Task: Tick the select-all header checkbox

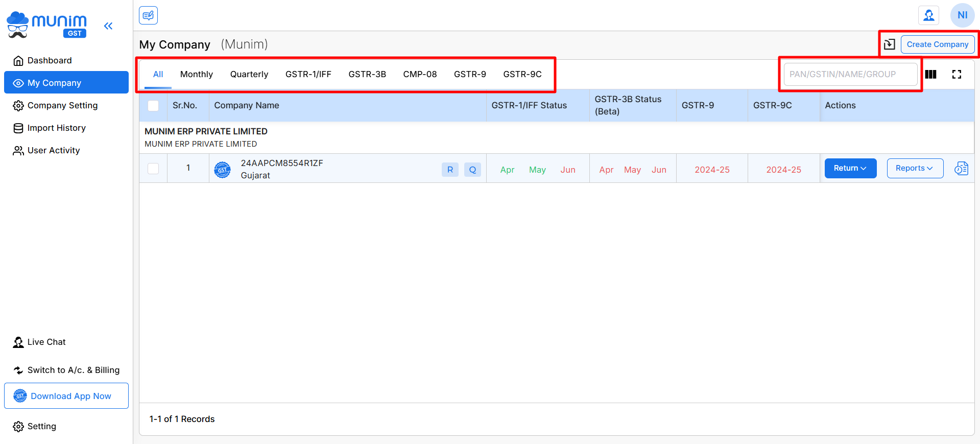Action: (153, 105)
